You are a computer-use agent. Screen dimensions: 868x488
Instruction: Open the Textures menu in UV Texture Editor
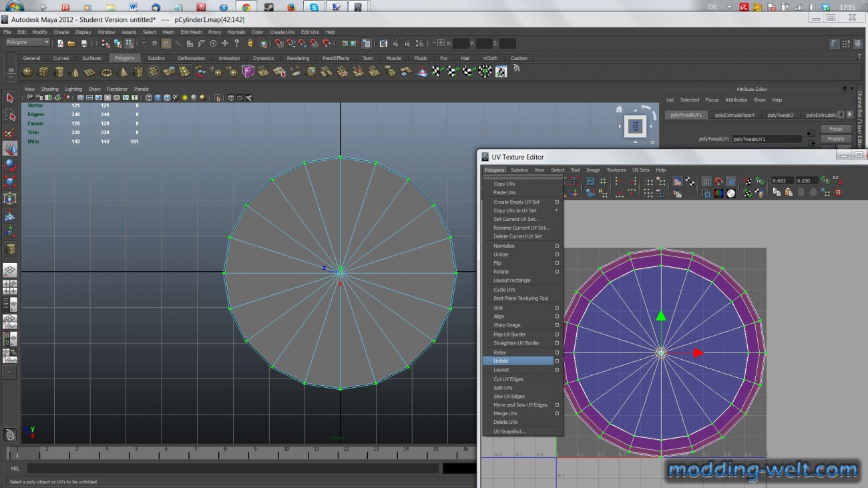tap(616, 170)
